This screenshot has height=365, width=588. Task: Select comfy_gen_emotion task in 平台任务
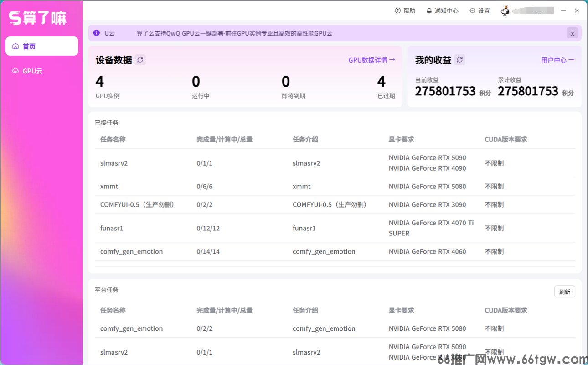tap(131, 328)
